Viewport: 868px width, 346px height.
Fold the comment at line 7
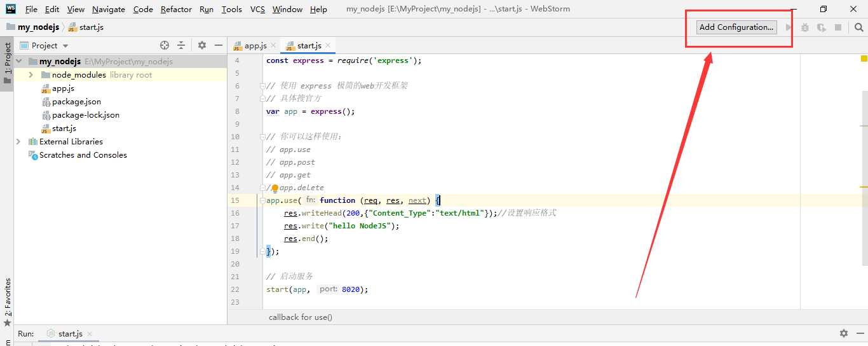tap(261, 99)
